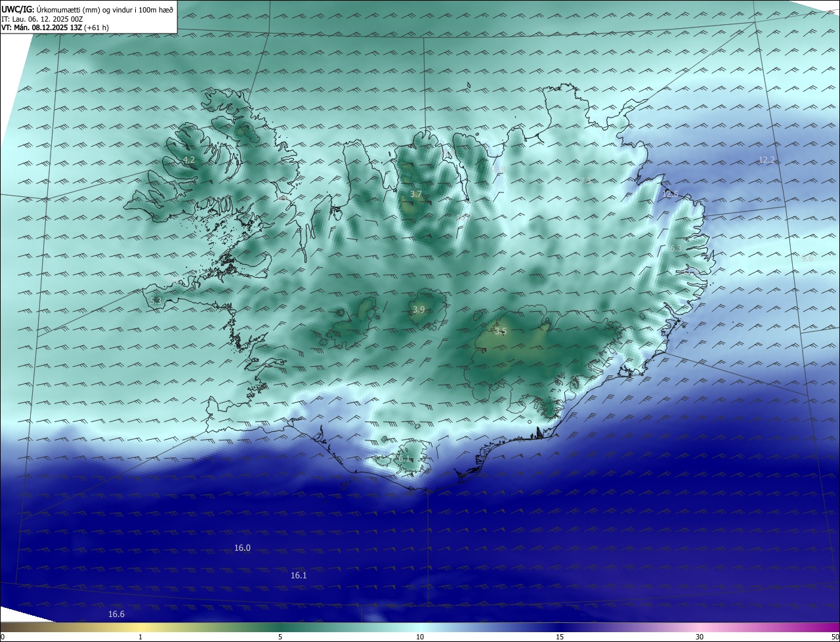
Task: Click the 16.1 value over the southern ocean
Action: pyautogui.click(x=299, y=575)
